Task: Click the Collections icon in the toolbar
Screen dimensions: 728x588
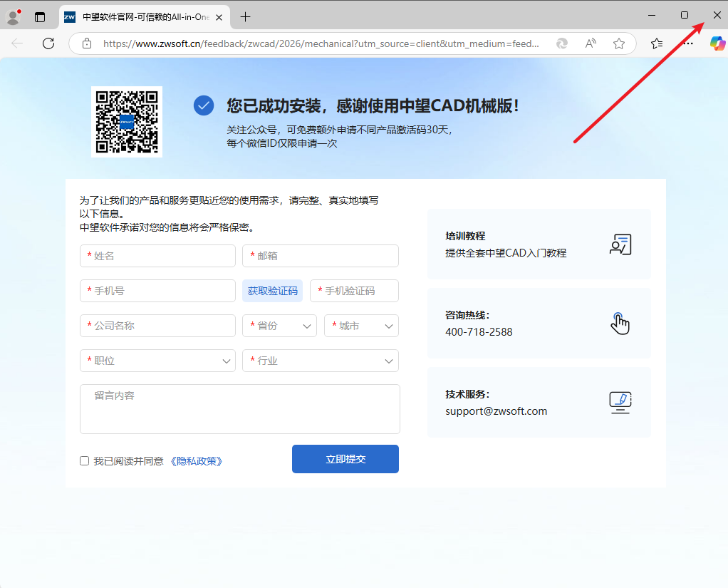Action: (656, 43)
